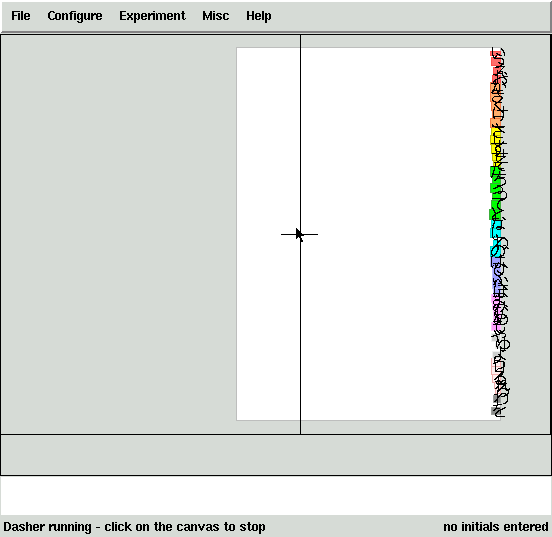This screenshot has height=537, width=552.
Task: Click the white output text area
Action: [276, 495]
